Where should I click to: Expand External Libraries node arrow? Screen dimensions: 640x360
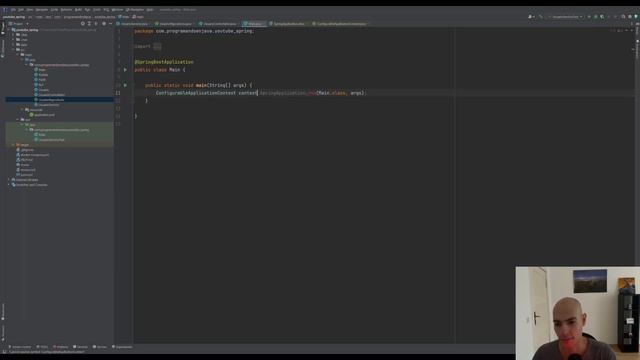[9, 180]
